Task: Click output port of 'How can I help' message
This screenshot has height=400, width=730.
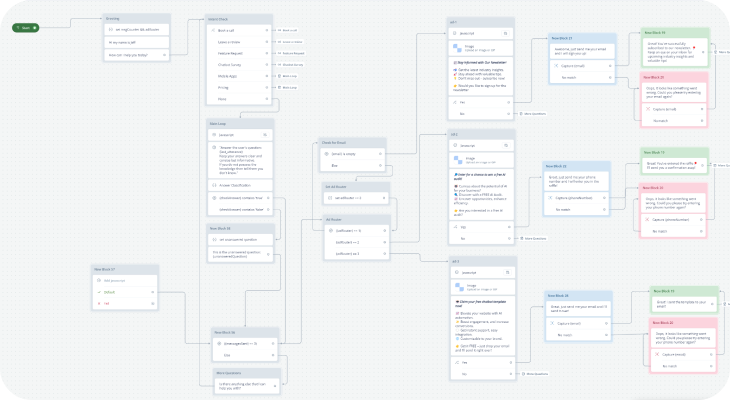Action: pos(164,55)
